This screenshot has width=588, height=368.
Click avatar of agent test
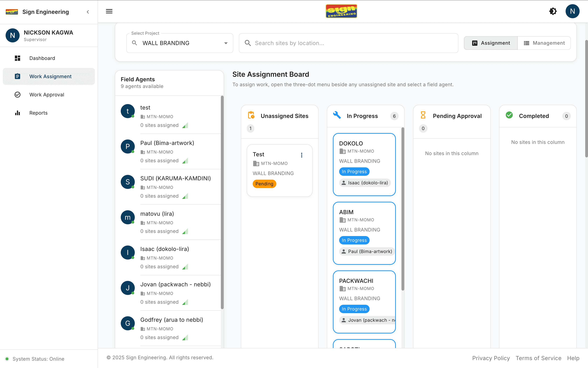tap(128, 111)
